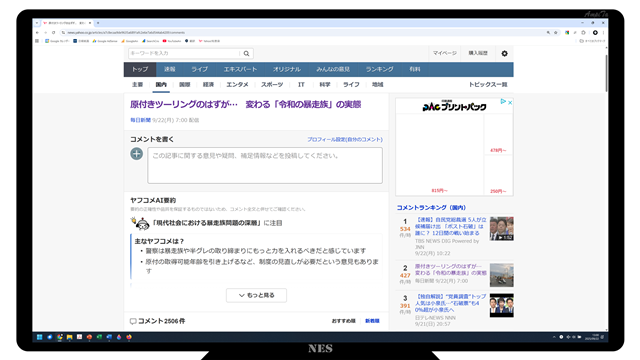Open the 主要 category
This screenshot has width=640, height=360.
pos(138,84)
